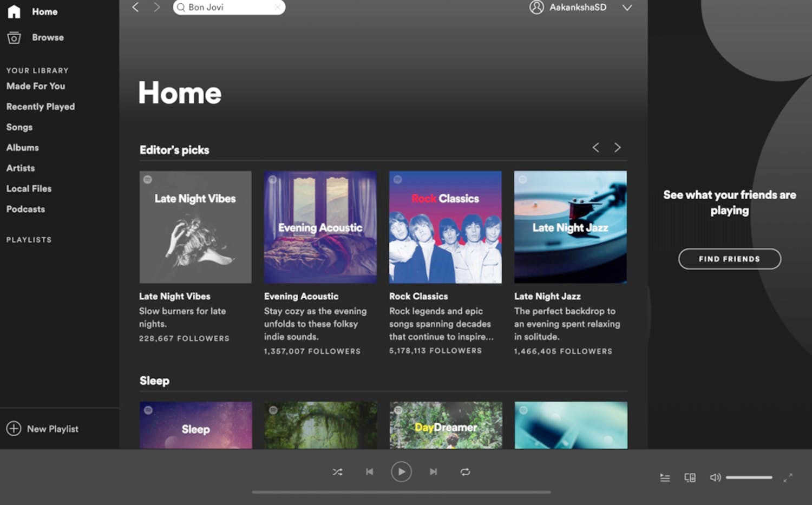Viewport: 812px width, 505px height.
Task: Click the New Playlist plus icon
Action: [x=14, y=429]
